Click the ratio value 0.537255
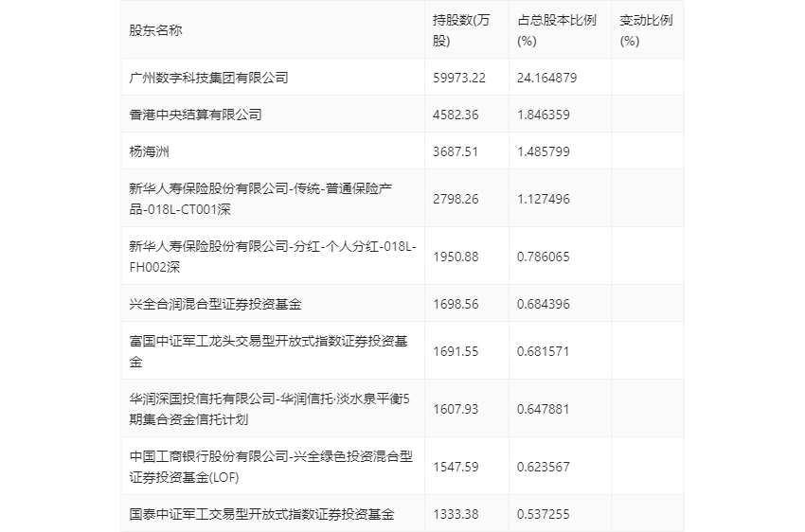Screen dimensions: 805x532 544,513
